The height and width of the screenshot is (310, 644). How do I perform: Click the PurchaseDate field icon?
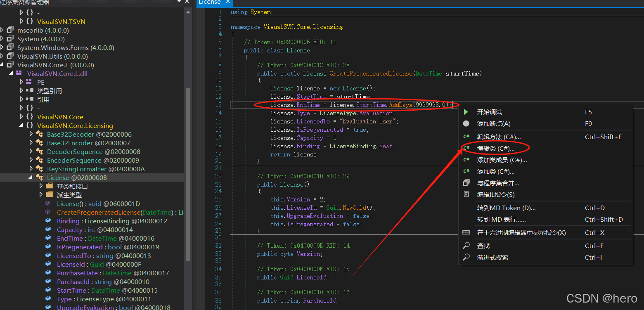coord(48,273)
